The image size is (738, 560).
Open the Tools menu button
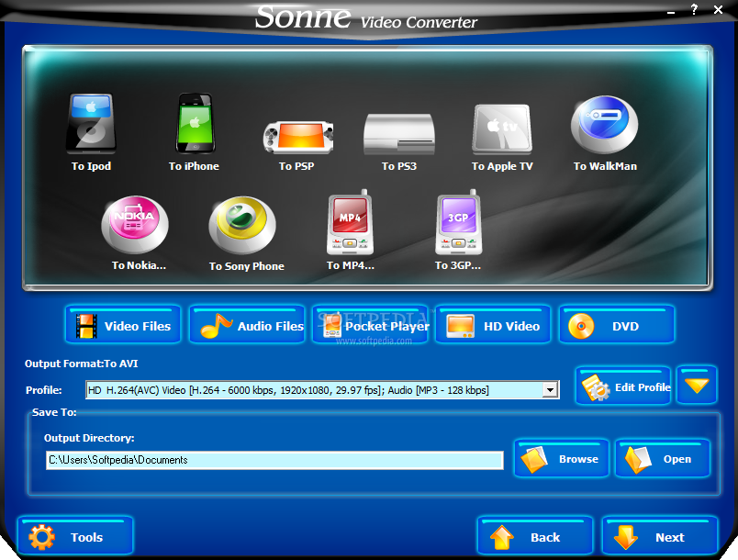pyautogui.click(x=75, y=536)
